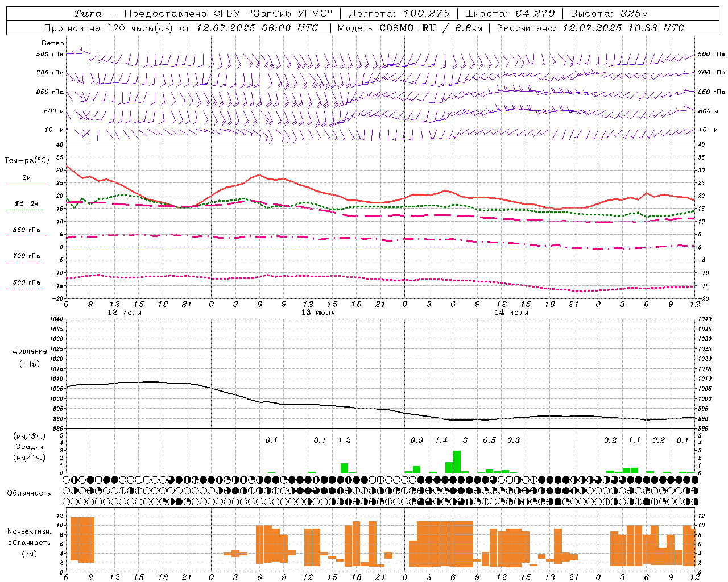Click the '12 июля' date label
This screenshot has width=728, height=582.
pyautogui.click(x=125, y=313)
